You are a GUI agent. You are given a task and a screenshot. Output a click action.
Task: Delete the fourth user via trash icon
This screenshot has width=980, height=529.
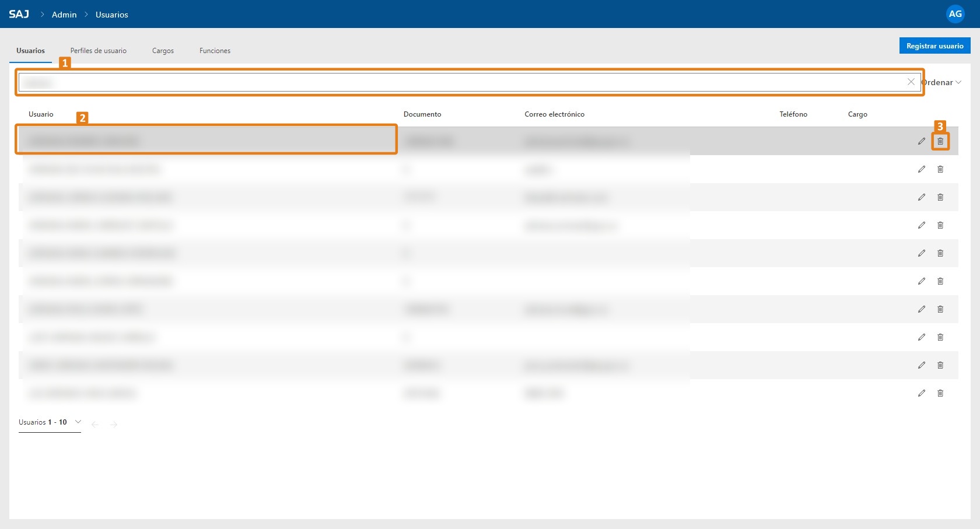(940, 225)
